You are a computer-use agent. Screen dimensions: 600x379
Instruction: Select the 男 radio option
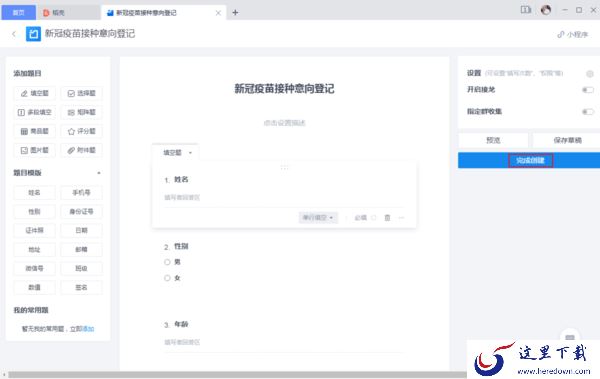(x=167, y=262)
